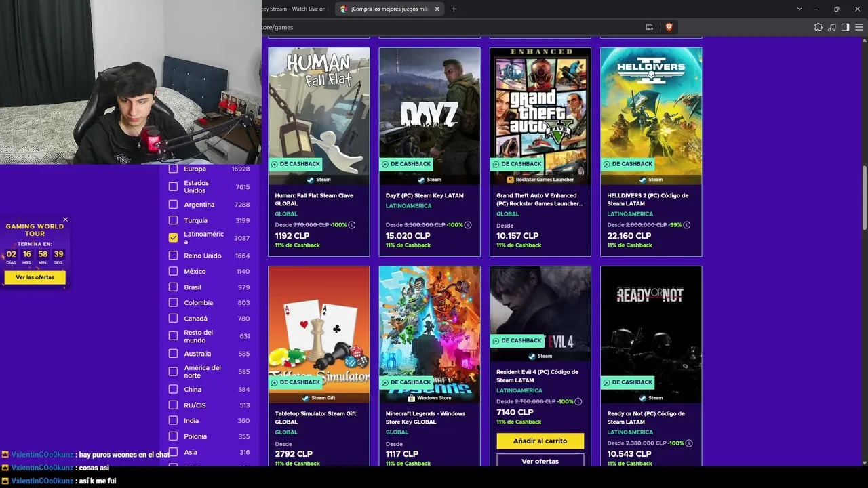
Task: Click price info icon on Human: Fall Flat
Action: (352, 225)
